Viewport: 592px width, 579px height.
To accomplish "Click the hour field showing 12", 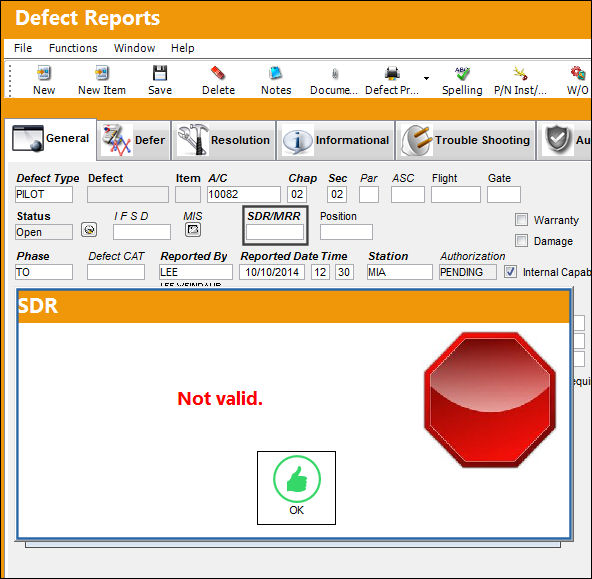I will click(320, 272).
